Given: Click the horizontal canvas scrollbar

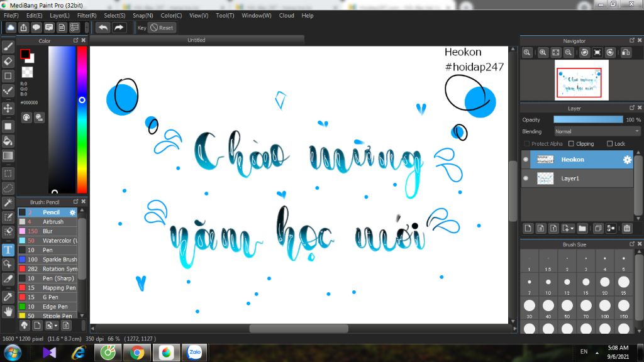Looking at the screenshot, I should 299,328.
